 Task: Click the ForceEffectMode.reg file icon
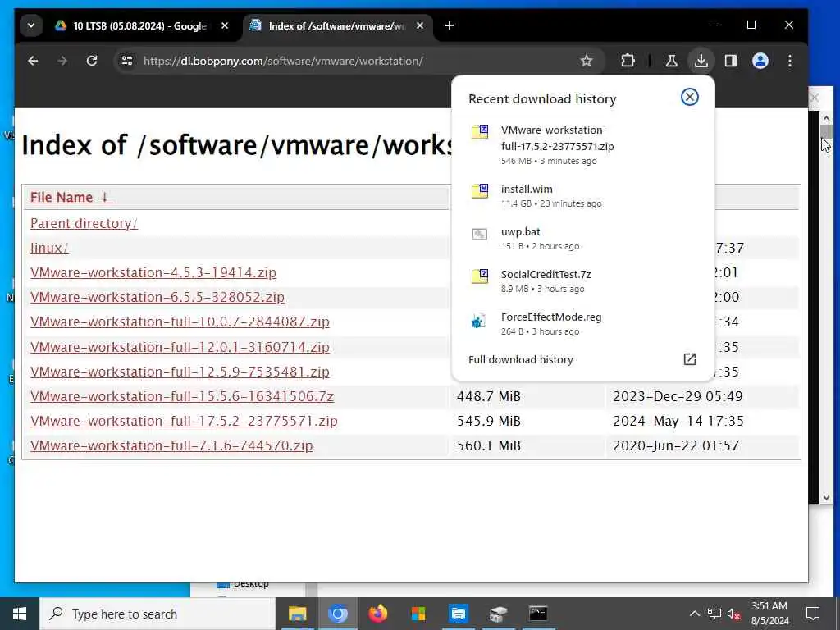coord(478,321)
